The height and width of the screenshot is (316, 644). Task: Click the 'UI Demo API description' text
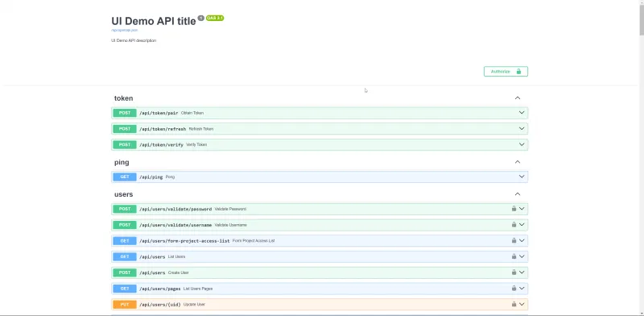[134, 41]
